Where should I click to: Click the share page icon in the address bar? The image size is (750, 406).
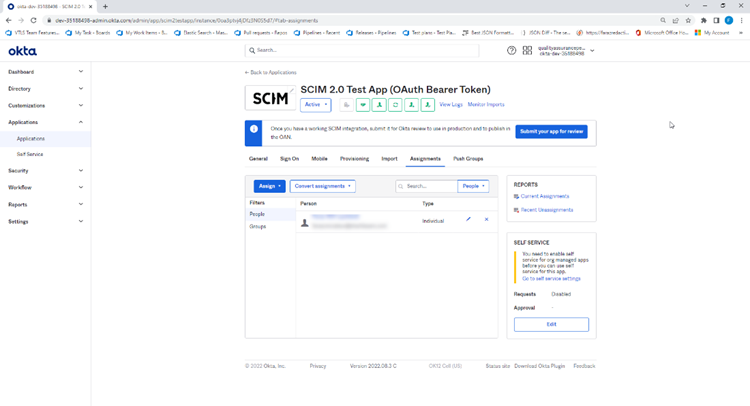675,20
